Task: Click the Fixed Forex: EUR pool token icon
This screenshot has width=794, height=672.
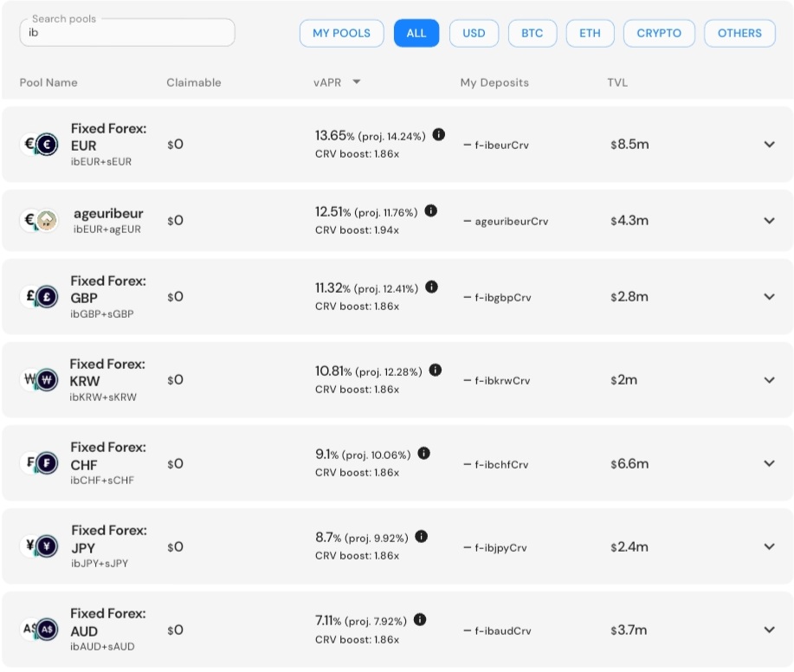Action: coord(40,145)
